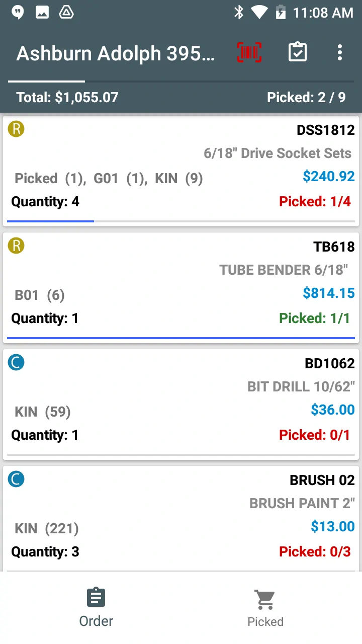The width and height of the screenshot is (362, 644).
Task: Tap the TB618 completed progress bar
Action: 181,338
